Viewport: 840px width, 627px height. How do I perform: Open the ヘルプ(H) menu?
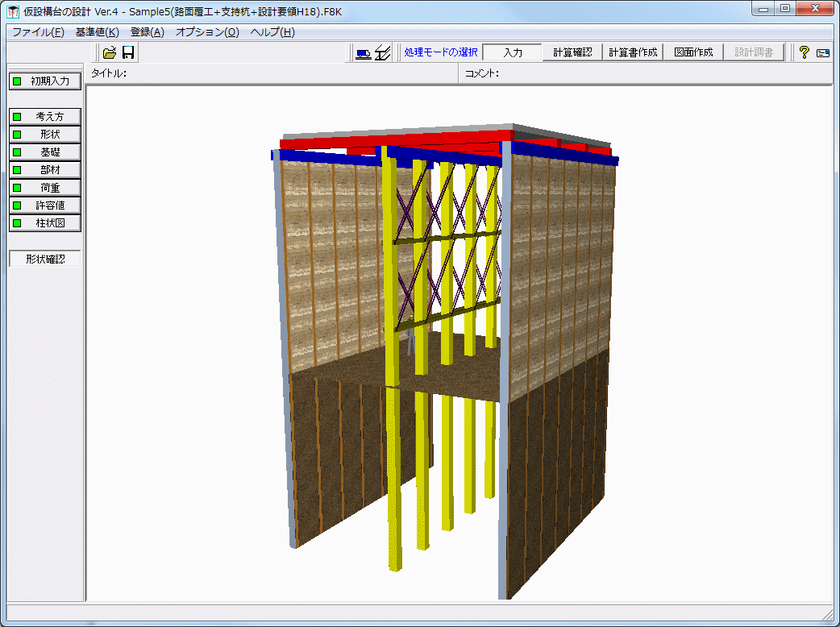272,32
